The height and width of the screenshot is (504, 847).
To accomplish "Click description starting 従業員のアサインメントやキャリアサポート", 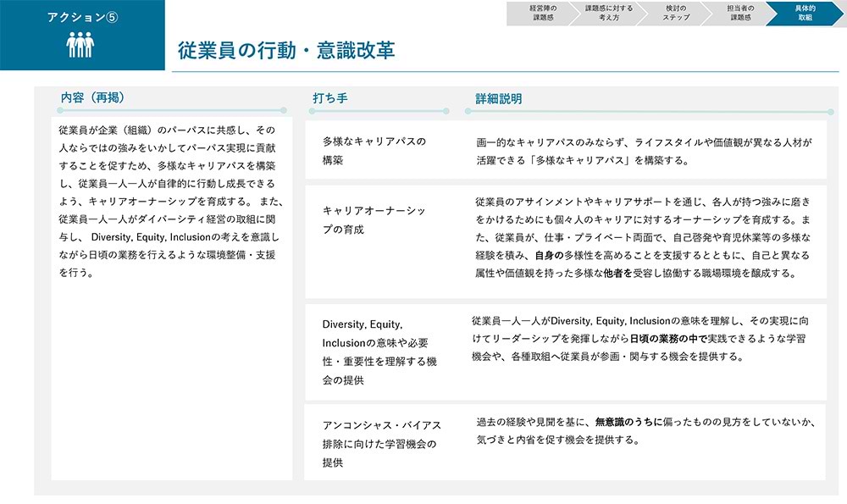I will [x=643, y=237].
